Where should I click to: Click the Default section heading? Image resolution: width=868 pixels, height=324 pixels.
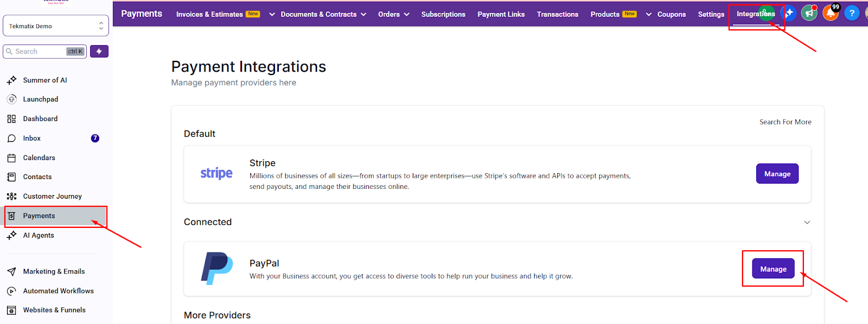pyautogui.click(x=200, y=134)
